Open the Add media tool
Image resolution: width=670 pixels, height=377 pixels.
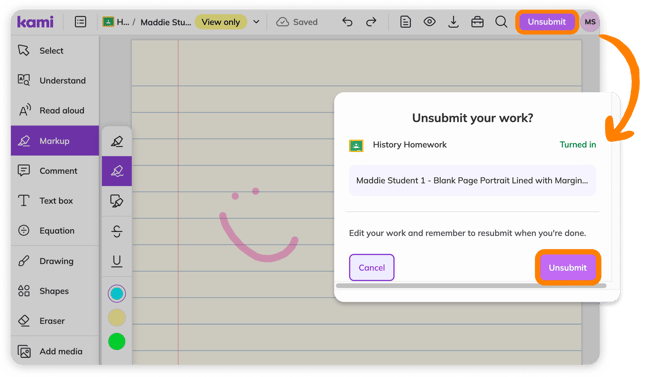[x=55, y=351]
